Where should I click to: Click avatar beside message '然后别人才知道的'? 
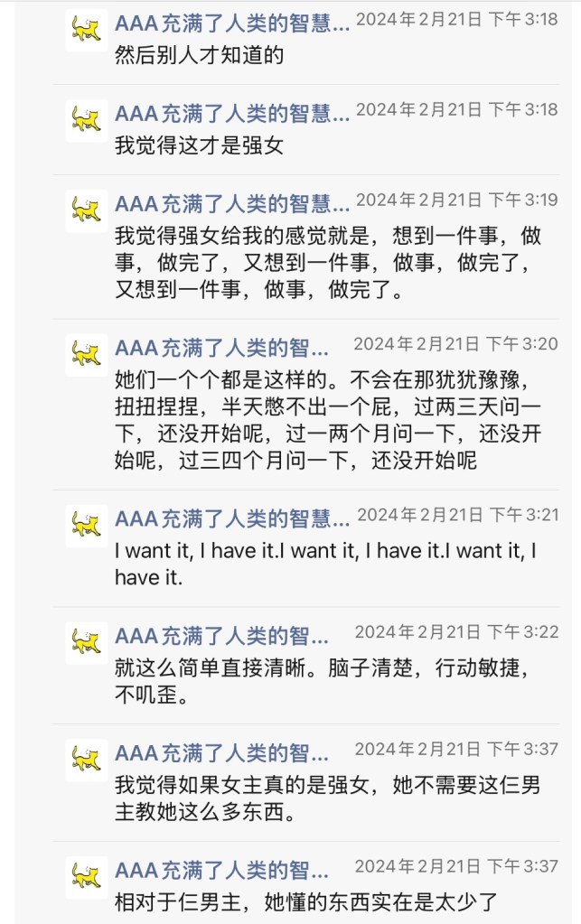[x=86, y=30]
